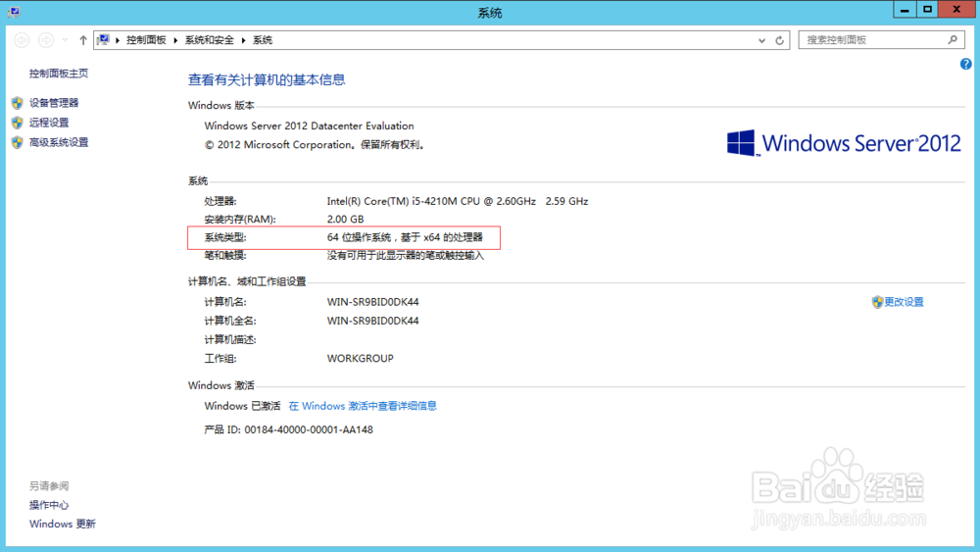The image size is (980, 552).
Task: Click WORKGROUP workgroup value
Action: 360,358
